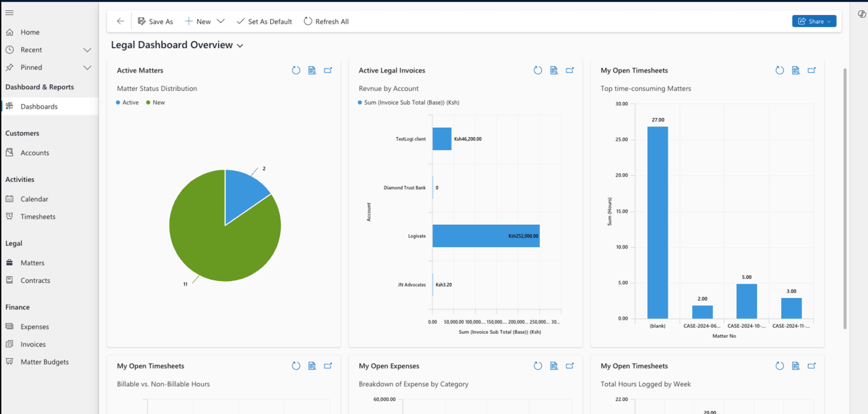Click Refresh All in the toolbar
This screenshot has width=868, height=414.
point(326,21)
